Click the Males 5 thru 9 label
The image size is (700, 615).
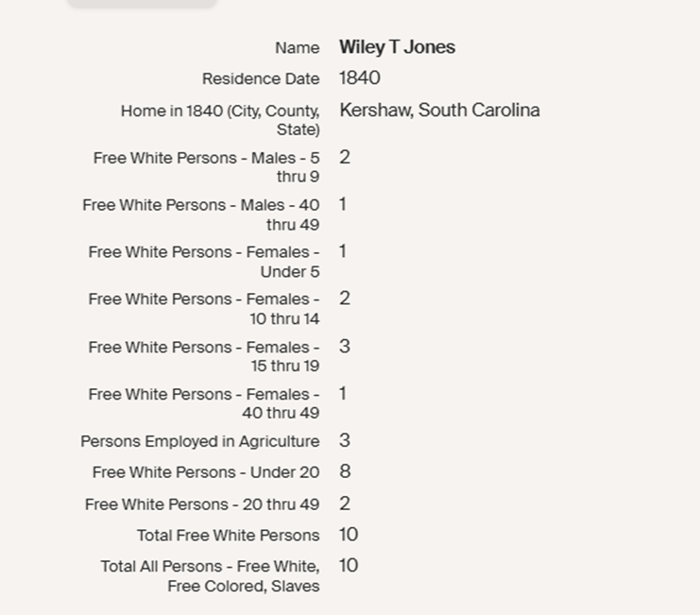point(206,167)
